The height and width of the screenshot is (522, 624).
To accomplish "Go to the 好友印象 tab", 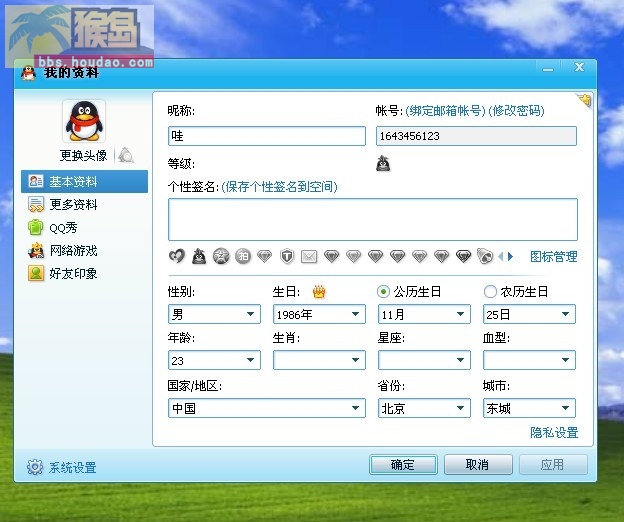I will pos(73,273).
